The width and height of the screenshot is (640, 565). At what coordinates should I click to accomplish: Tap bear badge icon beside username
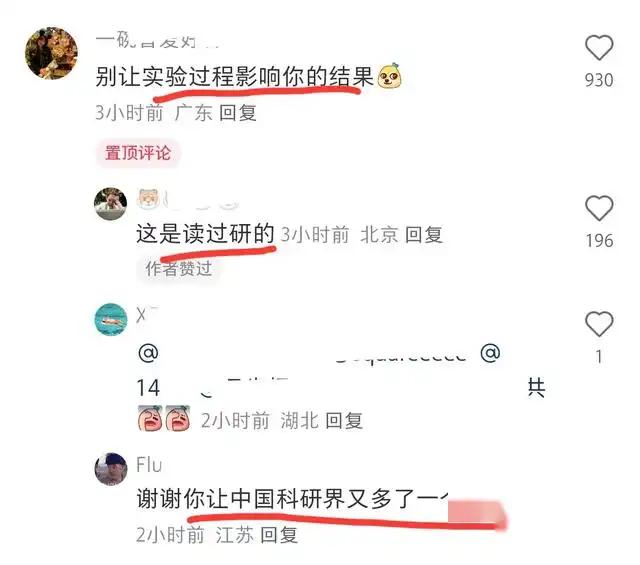148,199
